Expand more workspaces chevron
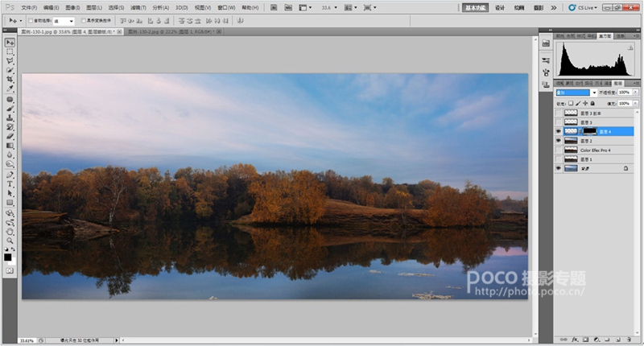Viewport: 644px width, 346px height. point(554,7)
